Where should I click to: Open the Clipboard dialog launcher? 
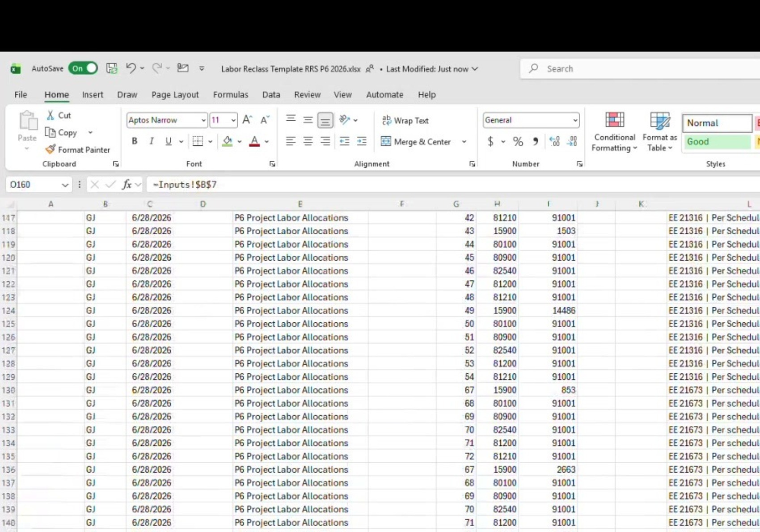point(116,164)
